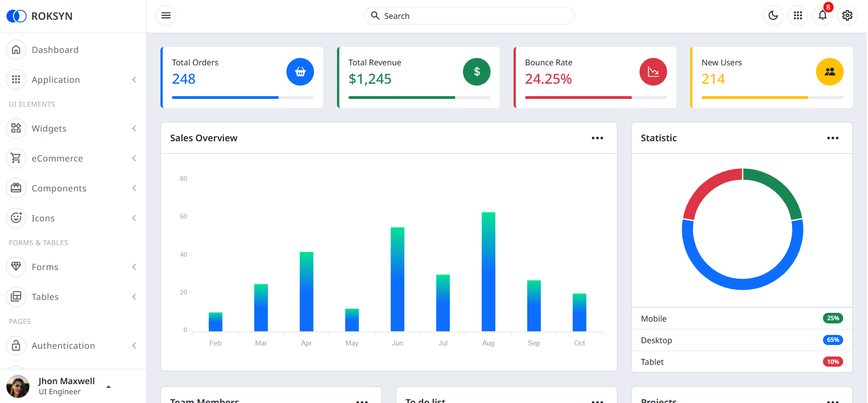Click the Application grid icon in sidebar
This screenshot has width=868, height=403.
(16, 80)
